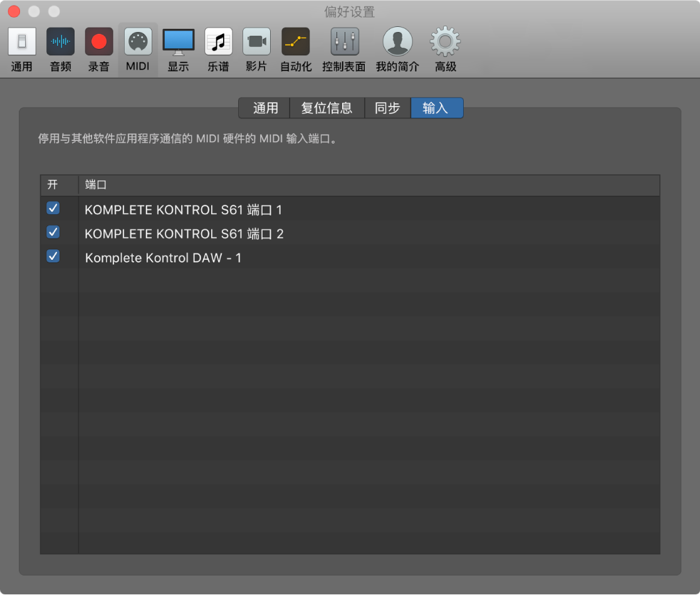
Task: Disable KOMPLETE KONTROL S61 端口 1 input
Action: 53,209
